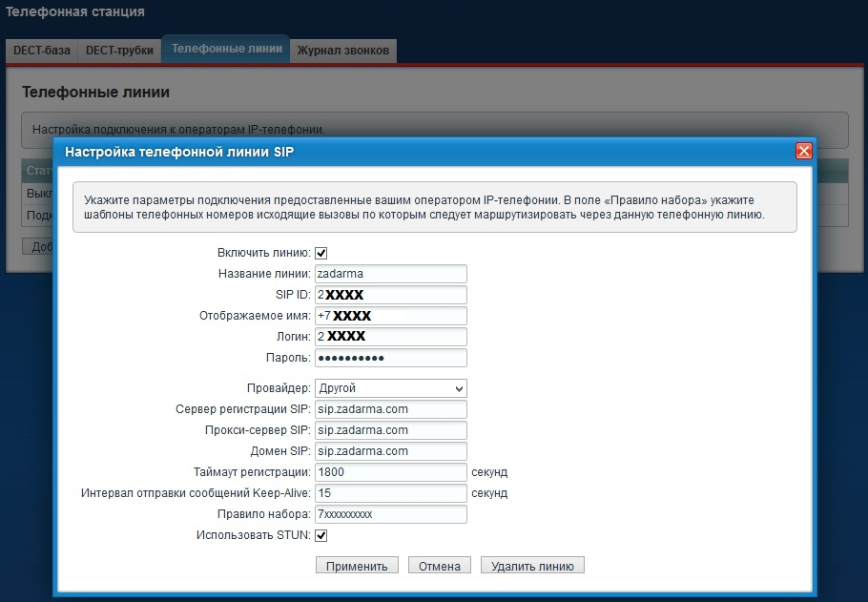Select the "Телефонные линии" tab
The image size is (868, 602).
[x=226, y=49]
